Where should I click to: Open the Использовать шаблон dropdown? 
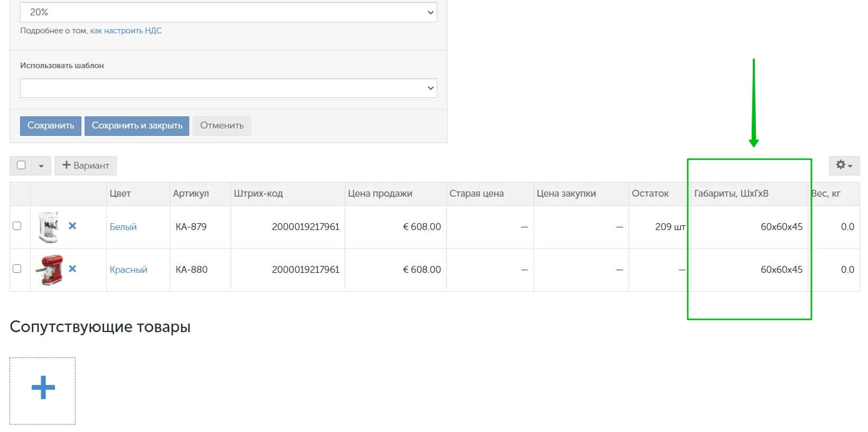click(228, 88)
